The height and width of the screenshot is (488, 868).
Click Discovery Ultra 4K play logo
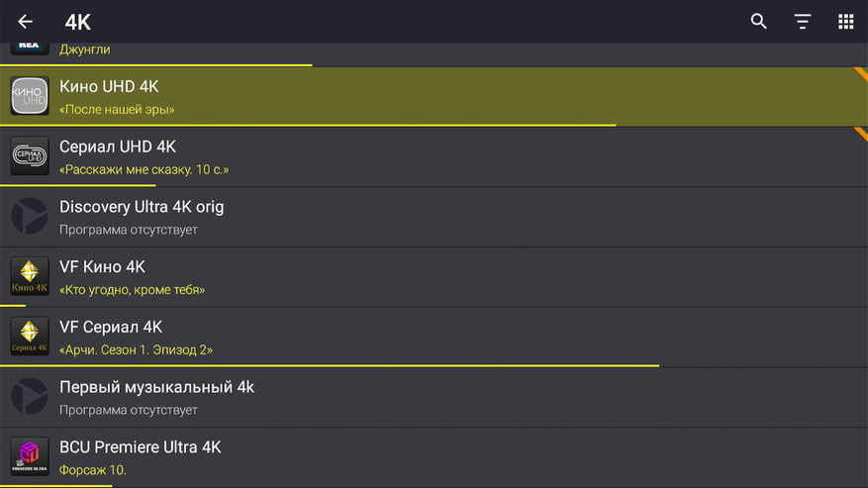[30, 217]
